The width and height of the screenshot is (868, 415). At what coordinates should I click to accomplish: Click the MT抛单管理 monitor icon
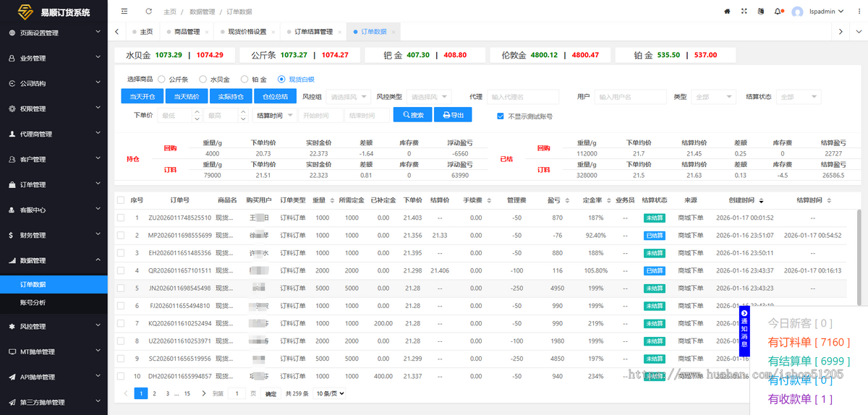point(12,351)
